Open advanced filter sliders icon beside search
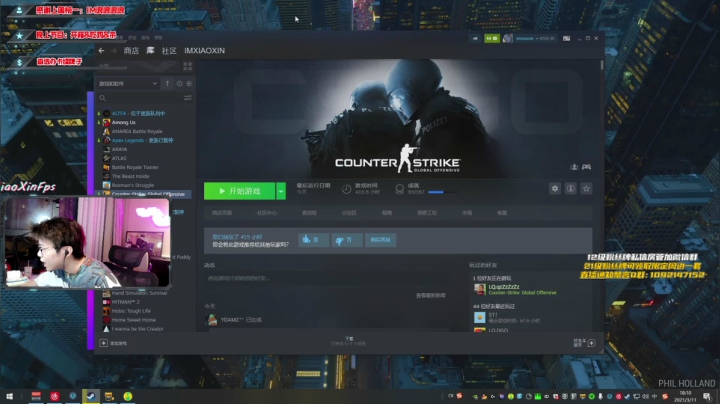The image size is (720, 404). (x=187, y=98)
